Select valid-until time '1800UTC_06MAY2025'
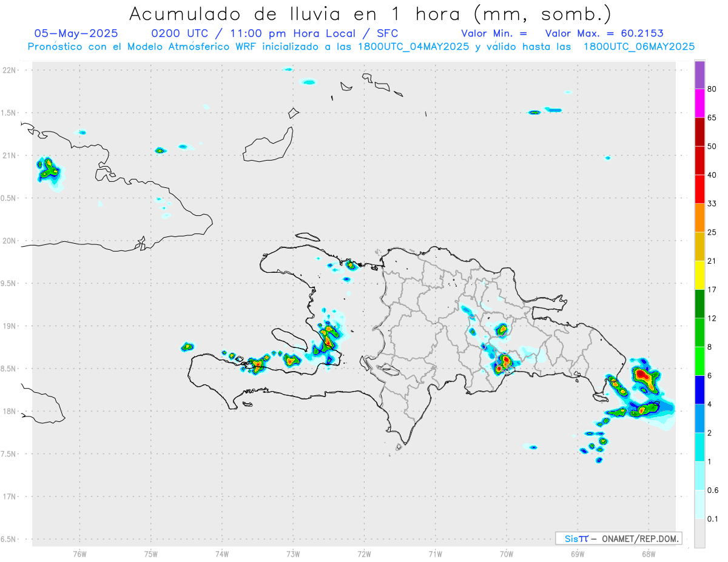Screen dimensions: 728x562 [x=639, y=47]
